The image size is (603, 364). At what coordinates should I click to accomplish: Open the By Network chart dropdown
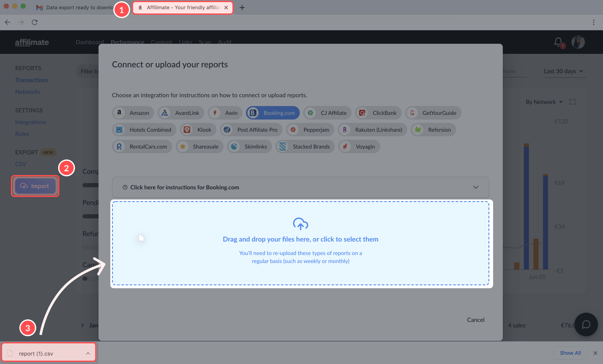(544, 102)
